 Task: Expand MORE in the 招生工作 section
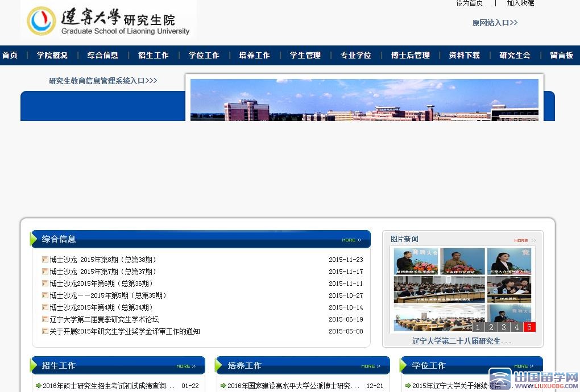[x=185, y=366]
